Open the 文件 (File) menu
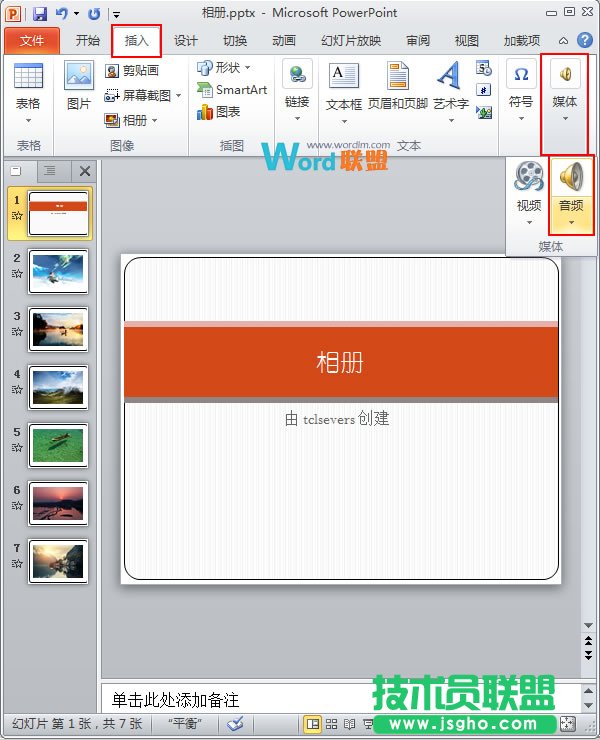 click(x=32, y=41)
